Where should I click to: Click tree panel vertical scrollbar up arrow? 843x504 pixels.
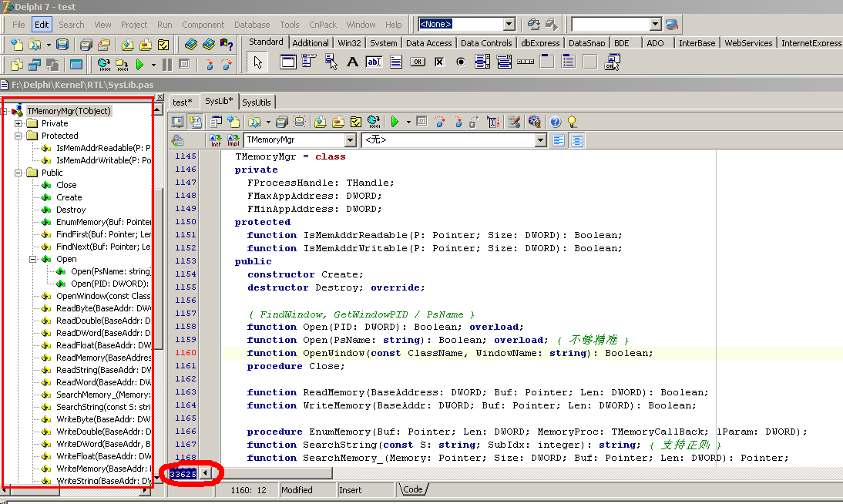tap(157, 109)
